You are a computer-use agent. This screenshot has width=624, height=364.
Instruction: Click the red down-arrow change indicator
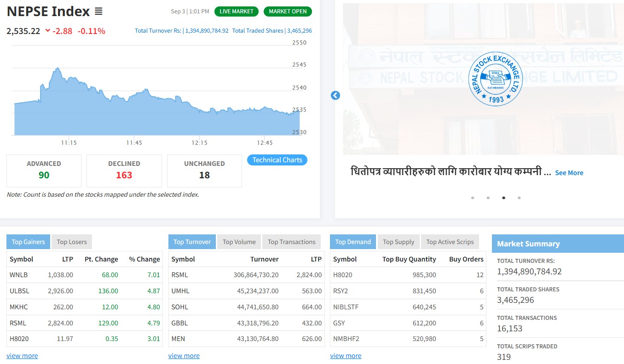(47, 31)
